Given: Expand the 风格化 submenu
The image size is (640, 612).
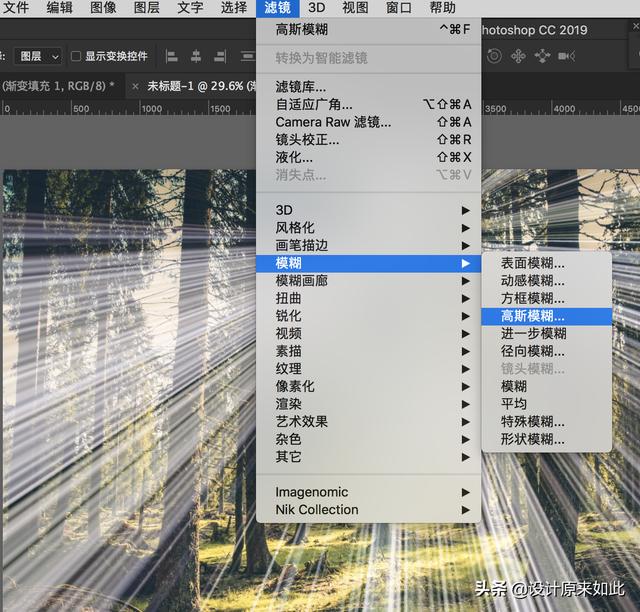Looking at the screenshot, I should [369, 228].
